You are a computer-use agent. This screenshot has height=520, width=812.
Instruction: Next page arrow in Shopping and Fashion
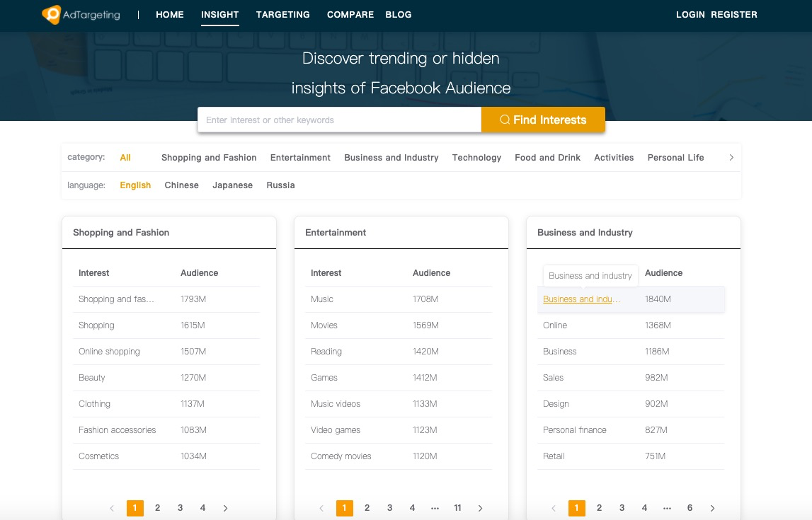[x=225, y=508]
